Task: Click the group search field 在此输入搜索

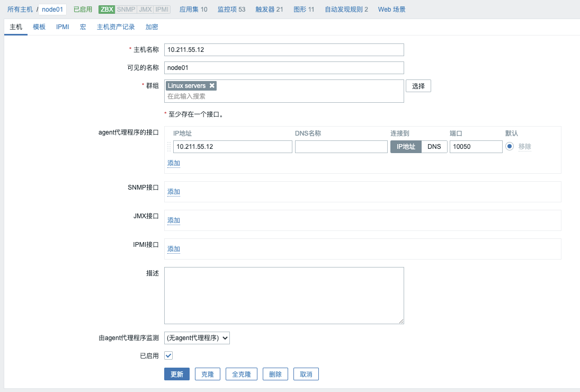Action: click(x=284, y=96)
